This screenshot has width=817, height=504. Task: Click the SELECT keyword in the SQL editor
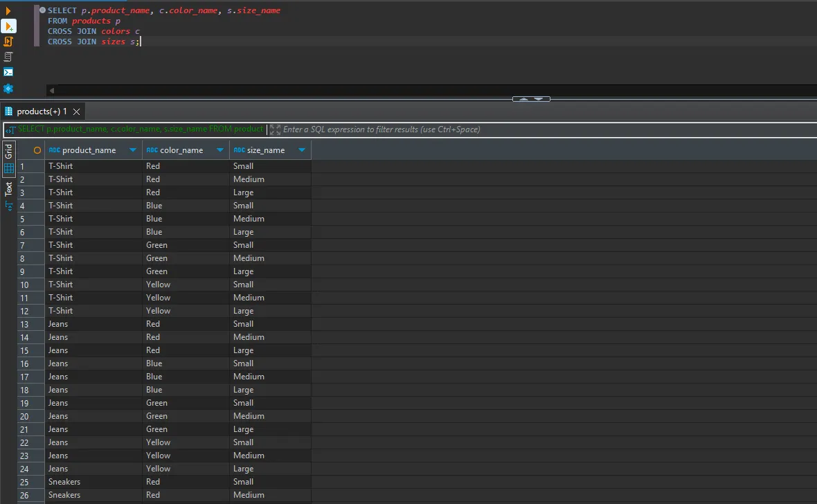point(62,10)
